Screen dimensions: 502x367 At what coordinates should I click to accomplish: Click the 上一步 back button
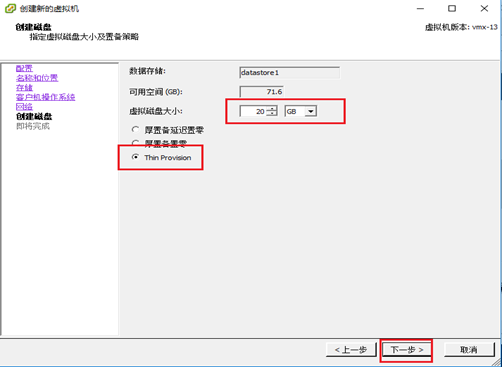click(x=351, y=350)
